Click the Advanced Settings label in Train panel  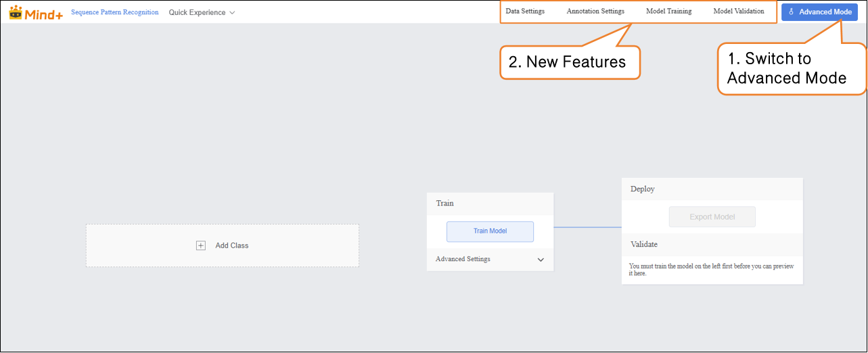point(463,259)
